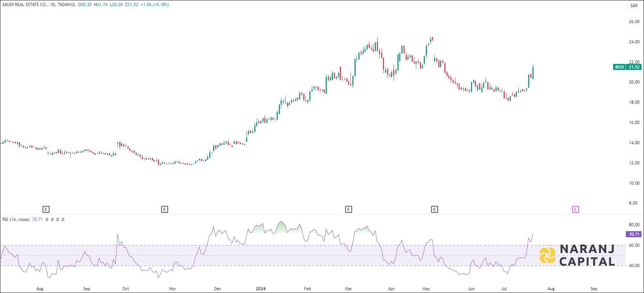This screenshot has height=293, width=644.
Task: Click the SAR currency button
Action: 634,5
